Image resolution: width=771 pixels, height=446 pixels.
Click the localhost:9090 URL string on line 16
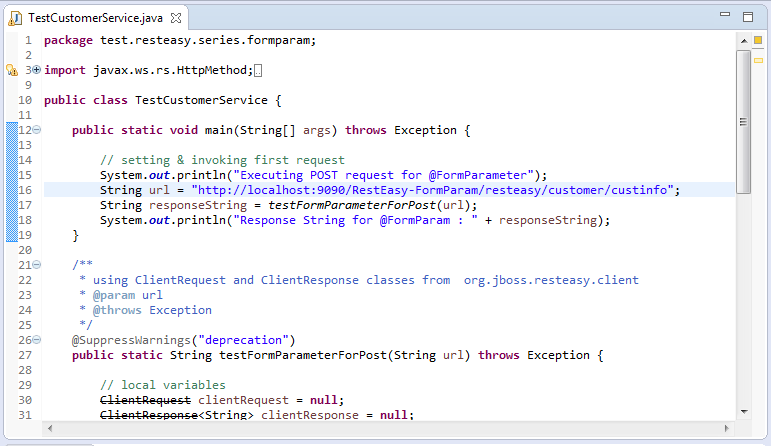432,190
